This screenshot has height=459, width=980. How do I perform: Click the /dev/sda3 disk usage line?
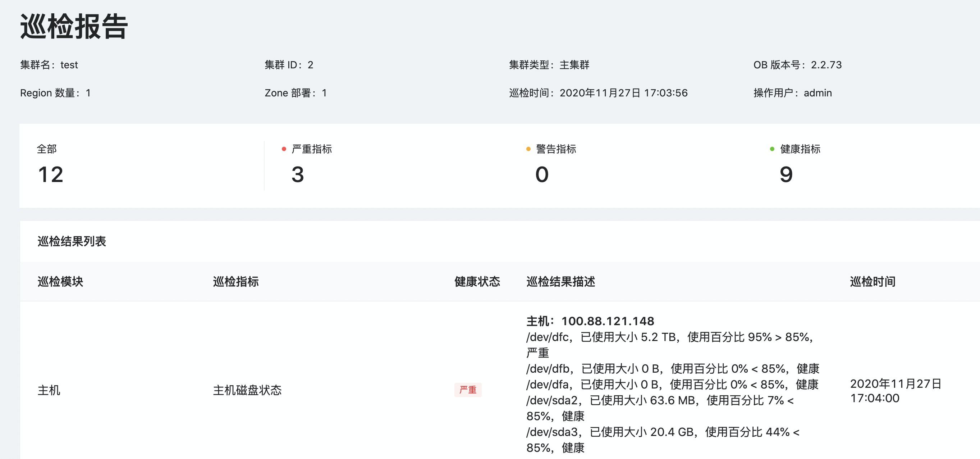pyautogui.click(x=663, y=440)
